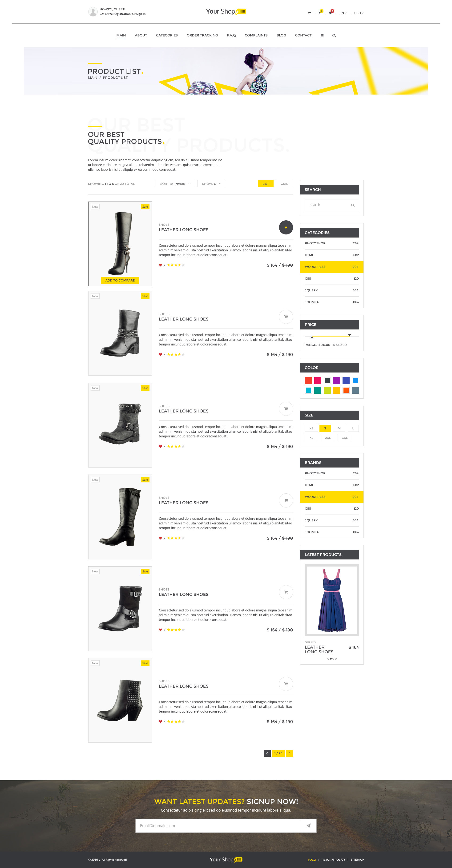Pick the purple color swatch
Image resolution: width=452 pixels, height=868 pixels.
pos(336,381)
